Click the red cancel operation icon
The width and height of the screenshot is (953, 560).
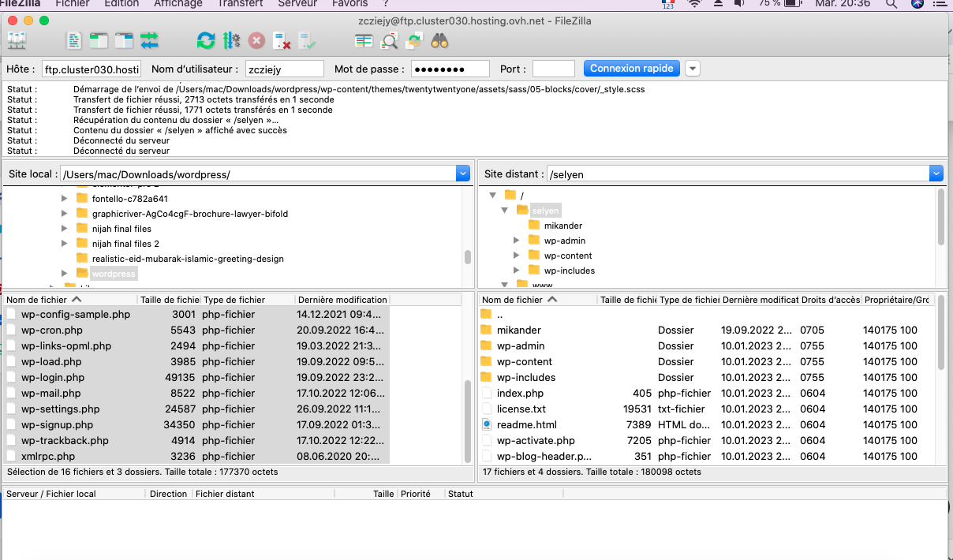(x=256, y=40)
